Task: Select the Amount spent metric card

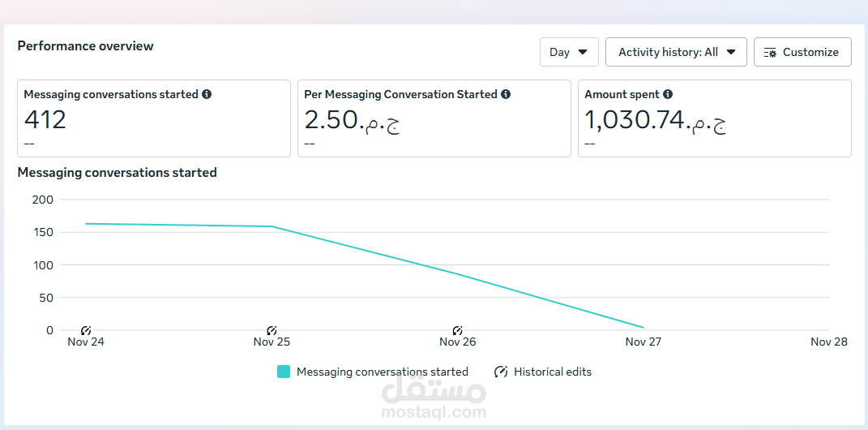Action: click(714, 118)
